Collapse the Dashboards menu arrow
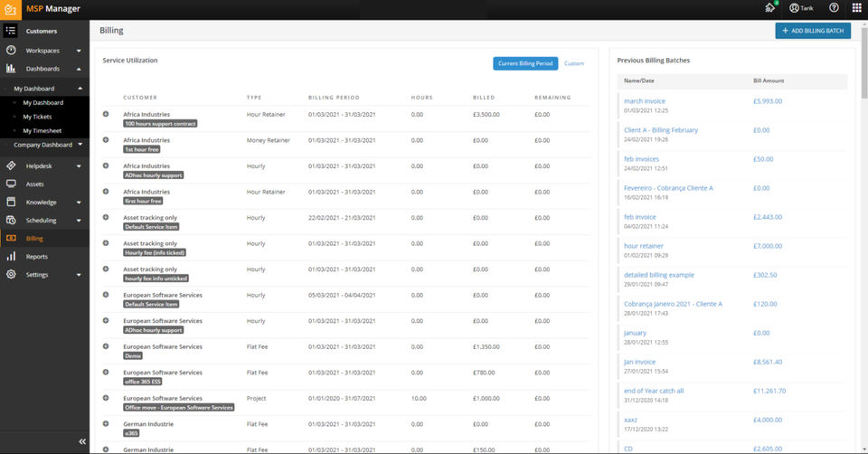This screenshot has height=454, width=868. click(79, 69)
